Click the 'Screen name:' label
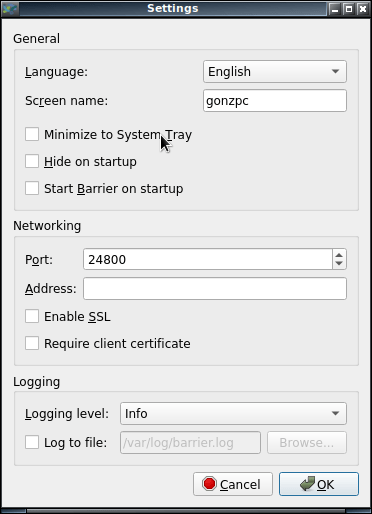The width and height of the screenshot is (372, 514). tap(67, 101)
